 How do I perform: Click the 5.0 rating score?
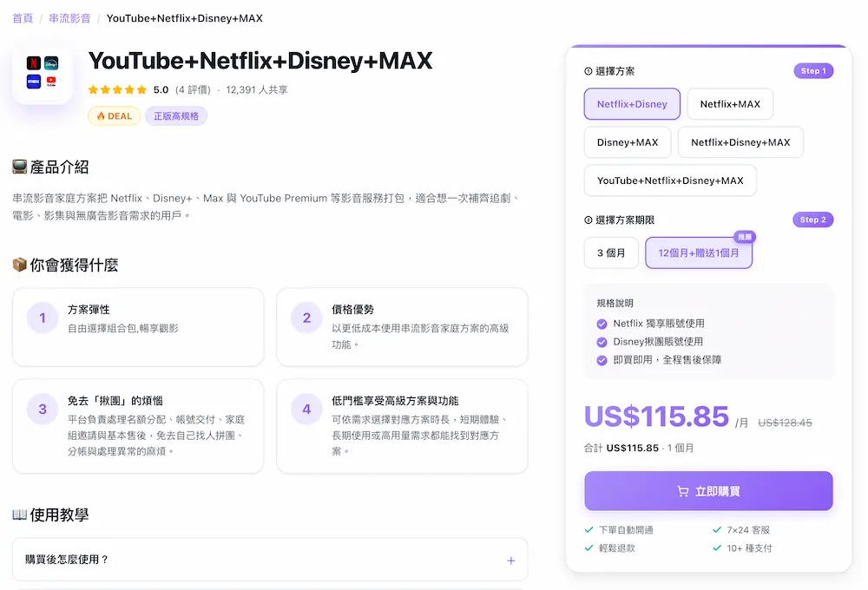tap(161, 89)
